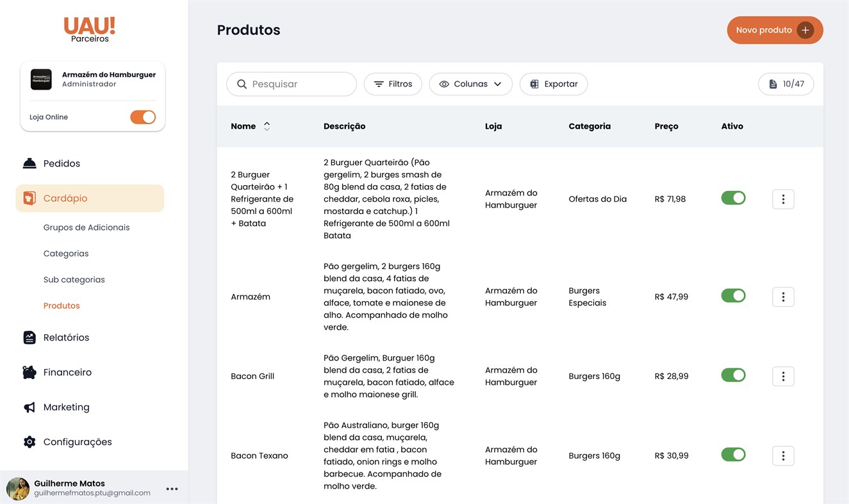The height and width of the screenshot is (504, 849).
Task: Open actions menu for 2 Burguer Quarteirão row
Action: click(x=783, y=199)
